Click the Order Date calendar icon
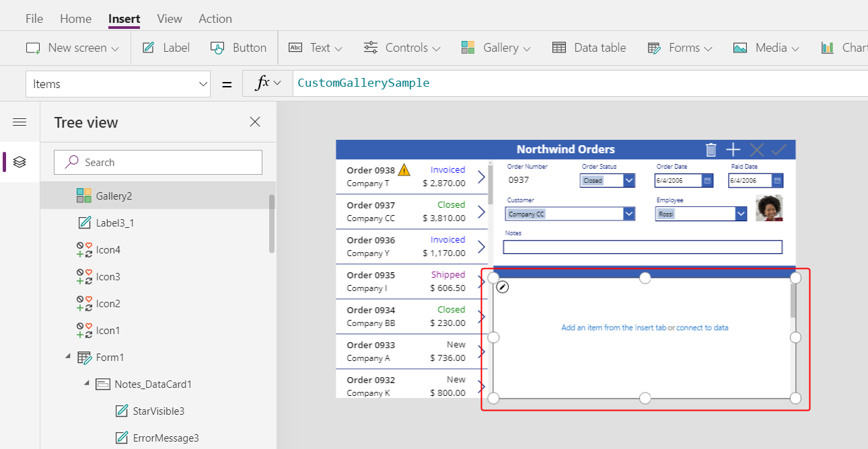The width and height of the screenshot is (868, 449). tap(707, 180)
